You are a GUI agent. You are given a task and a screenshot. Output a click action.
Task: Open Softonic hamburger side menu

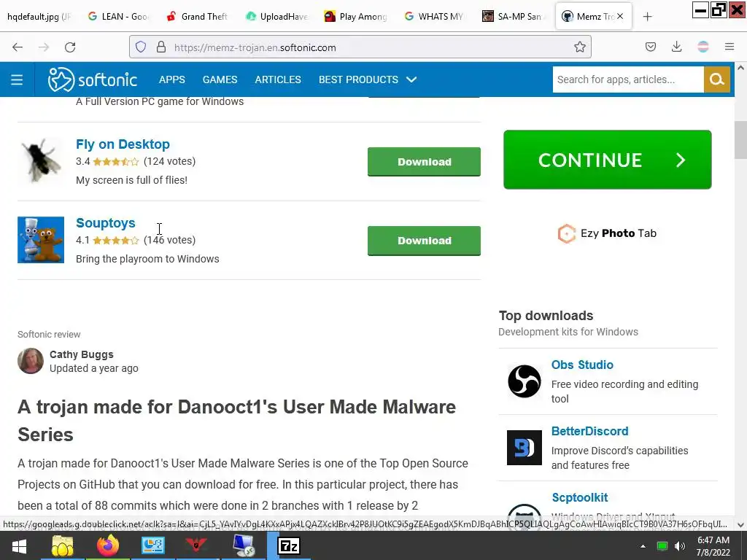coord(17,79)
